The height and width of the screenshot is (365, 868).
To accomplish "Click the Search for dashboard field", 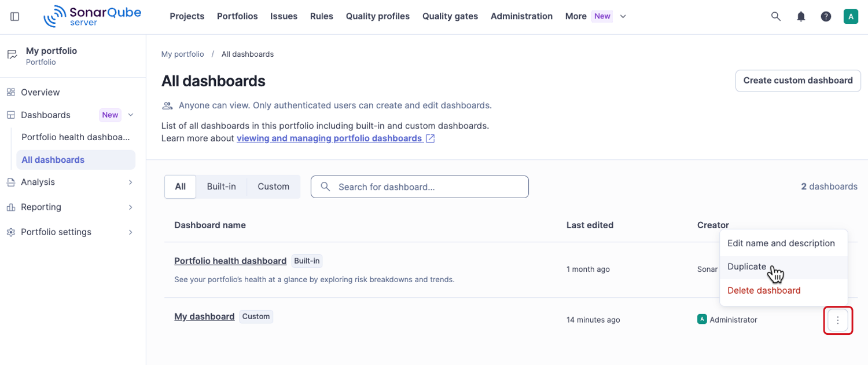I will [420, 187].
